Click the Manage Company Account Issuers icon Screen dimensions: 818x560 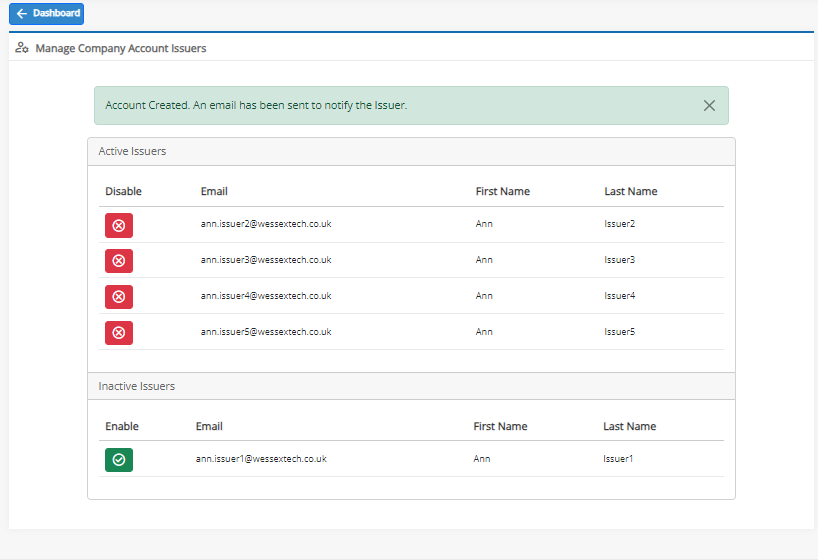click(x=21, y=48)
